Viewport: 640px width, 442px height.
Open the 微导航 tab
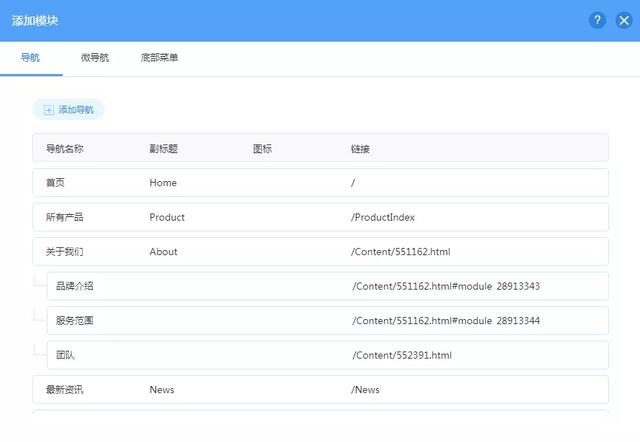(x=95, y=58)
